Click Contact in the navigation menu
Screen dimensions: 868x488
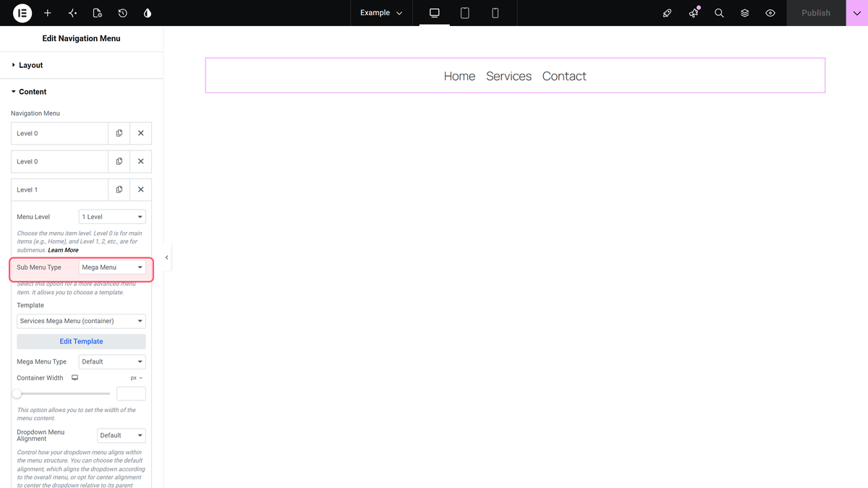pos(564,76)
